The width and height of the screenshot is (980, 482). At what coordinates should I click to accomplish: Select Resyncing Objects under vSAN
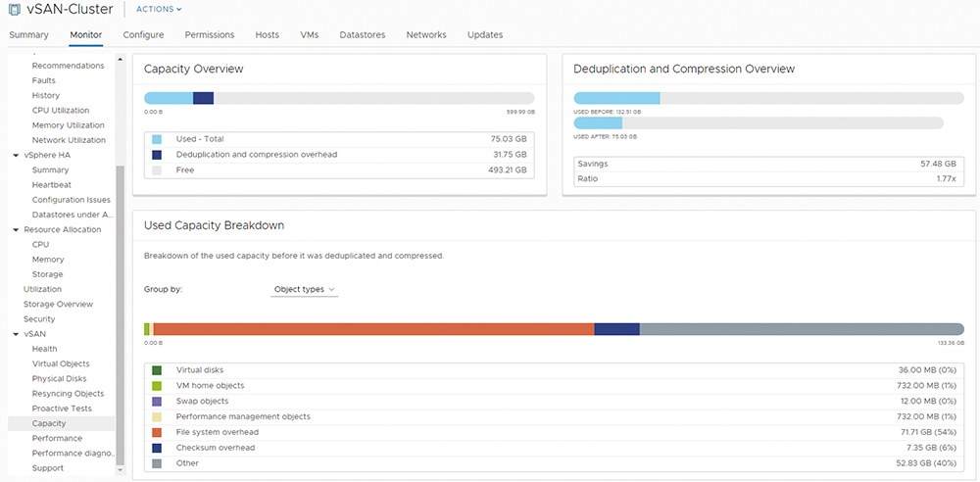coord(69,394)
